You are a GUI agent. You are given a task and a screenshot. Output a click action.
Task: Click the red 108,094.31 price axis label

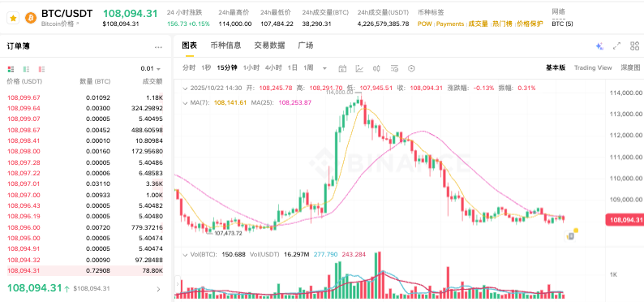(x=624, y=220)
